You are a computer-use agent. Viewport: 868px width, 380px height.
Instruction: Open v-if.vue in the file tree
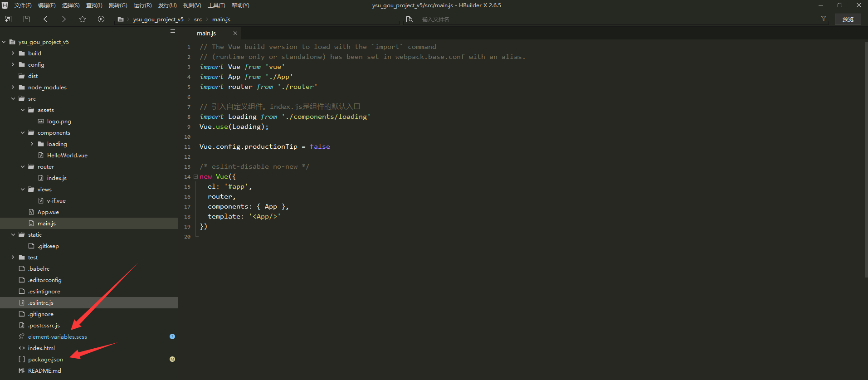coord(56,200)
